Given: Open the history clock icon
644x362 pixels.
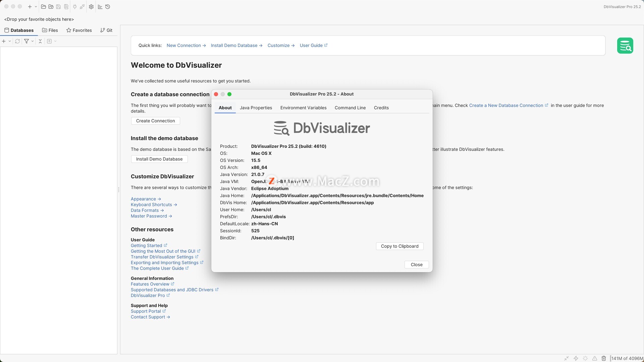Looking at the screenshot, I should point(108,7).
